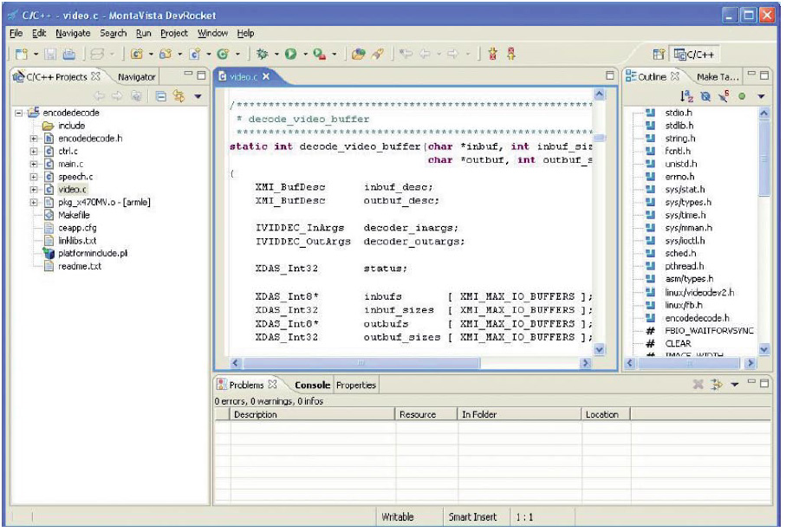Viewport: 786px width, 532px height.
Task: Switch to the Navigator tab
Action: click(x=136, y=77)
